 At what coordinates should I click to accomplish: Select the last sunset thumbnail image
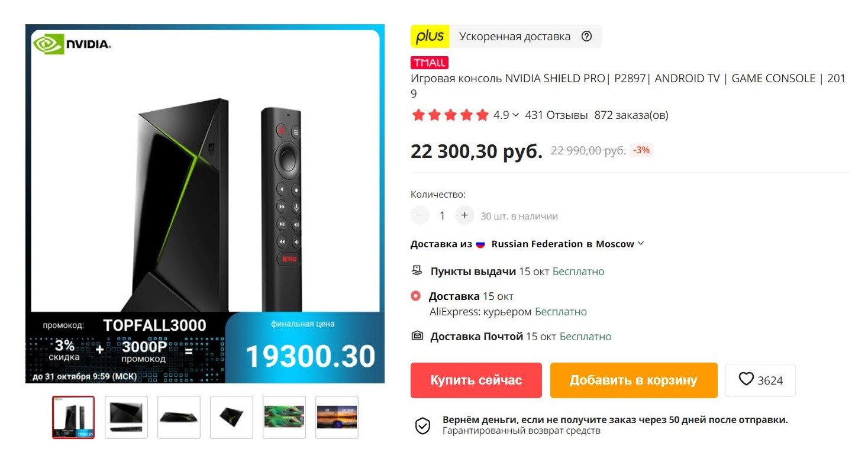pyautogui.click(x=337, y=417)
